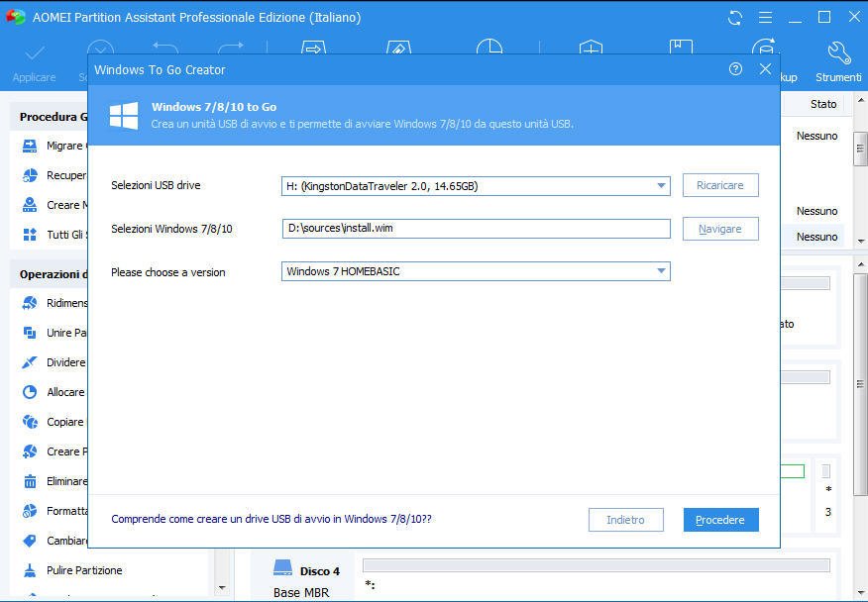Open Tutti Gli tools sidebar icon
The image size is (868, 602).
tap(30, 235)
